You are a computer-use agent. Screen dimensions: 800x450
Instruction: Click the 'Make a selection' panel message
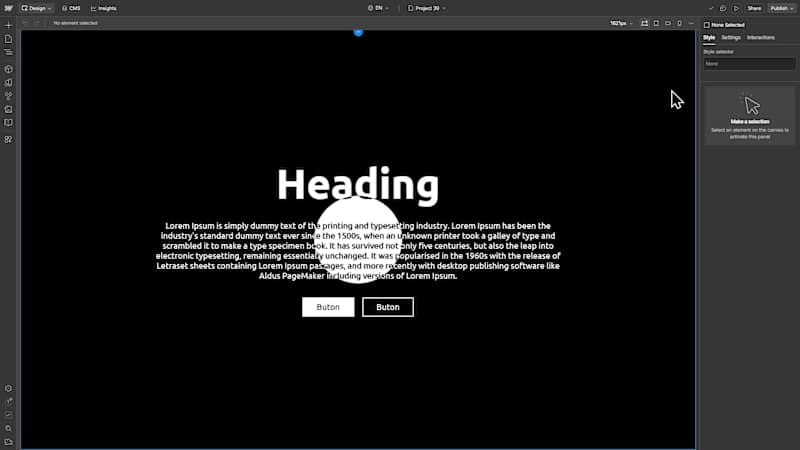[749, 116]
